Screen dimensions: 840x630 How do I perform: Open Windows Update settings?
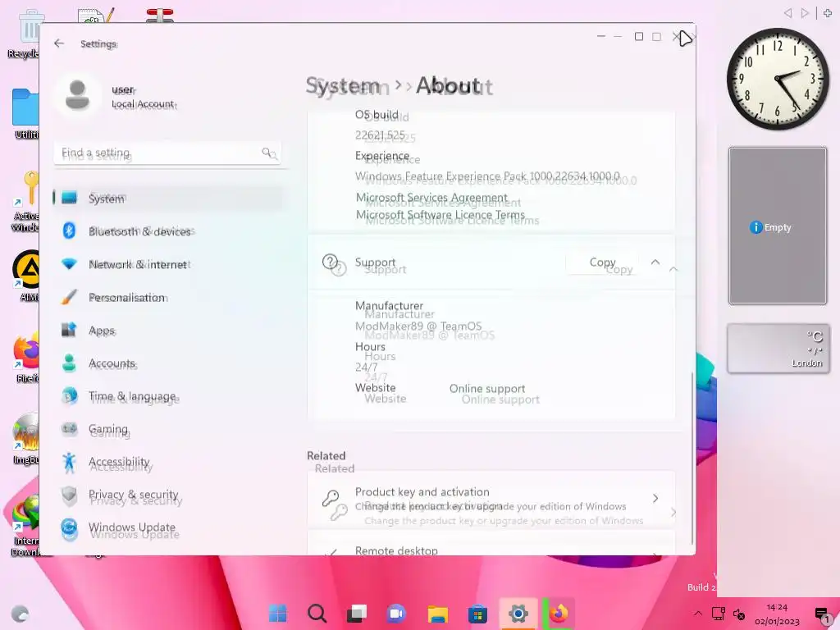click(x=167, y=527)
